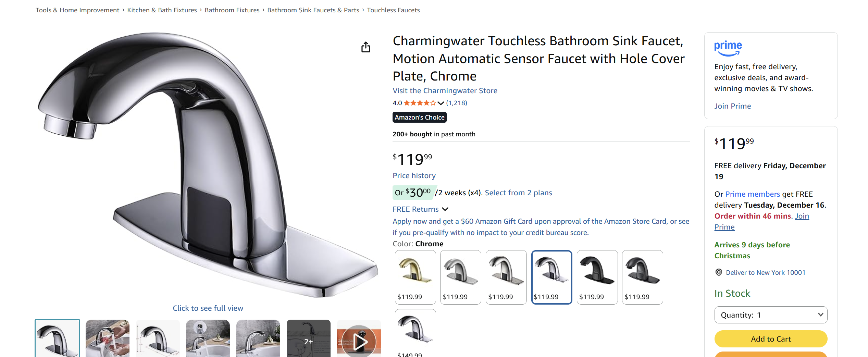Image resolution: width=868 pixels, height=357 pixels.
Task: Click the share icon near product title
Action: pyautogui.click(x=366, y=47)
